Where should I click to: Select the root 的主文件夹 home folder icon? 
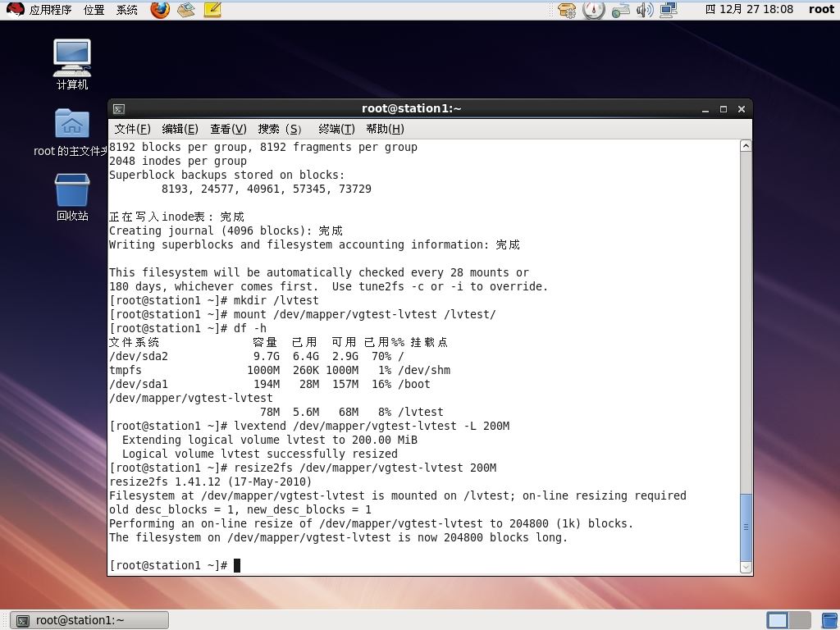[71, 132]
